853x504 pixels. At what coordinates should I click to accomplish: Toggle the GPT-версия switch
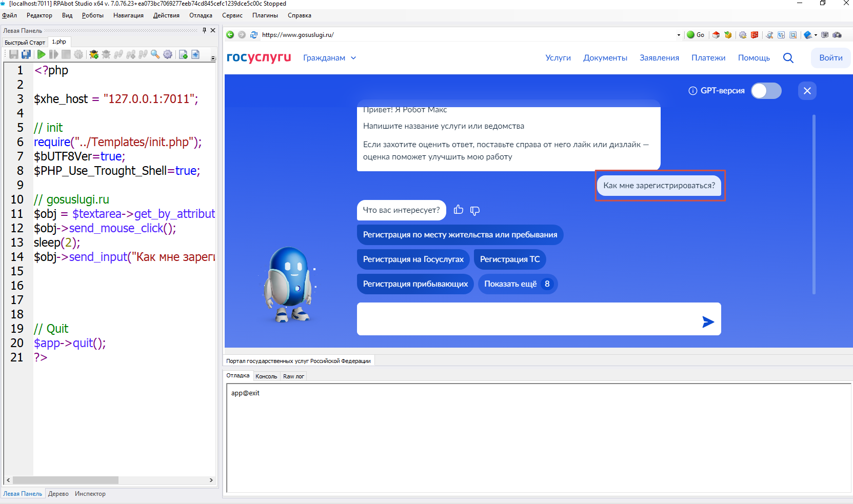[766, 91]
